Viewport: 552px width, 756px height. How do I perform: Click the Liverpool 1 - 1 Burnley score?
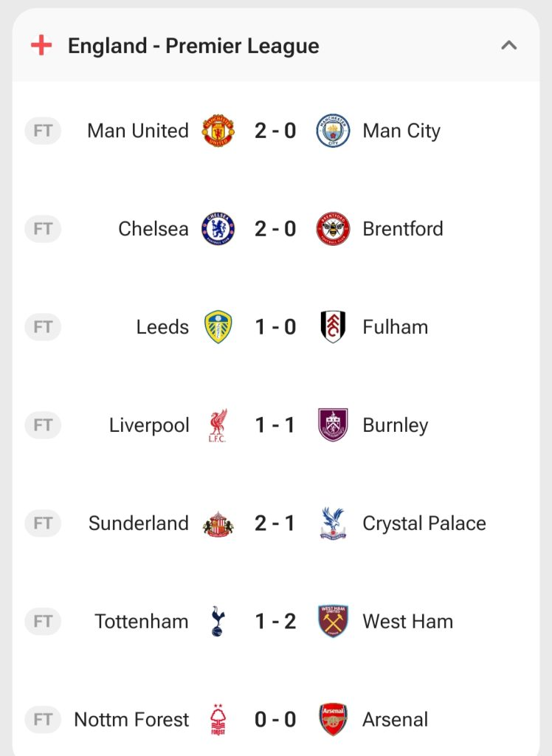pyautogui.click(x=275, y=425)
